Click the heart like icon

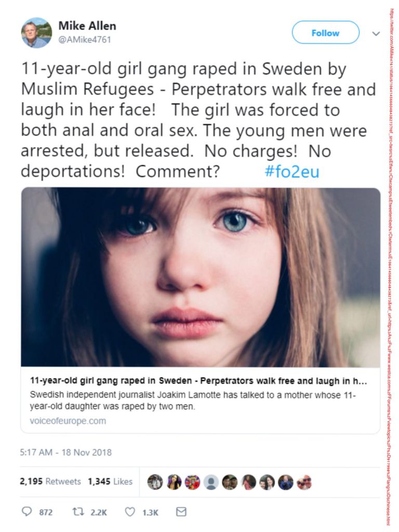click(x=130, y=512)
